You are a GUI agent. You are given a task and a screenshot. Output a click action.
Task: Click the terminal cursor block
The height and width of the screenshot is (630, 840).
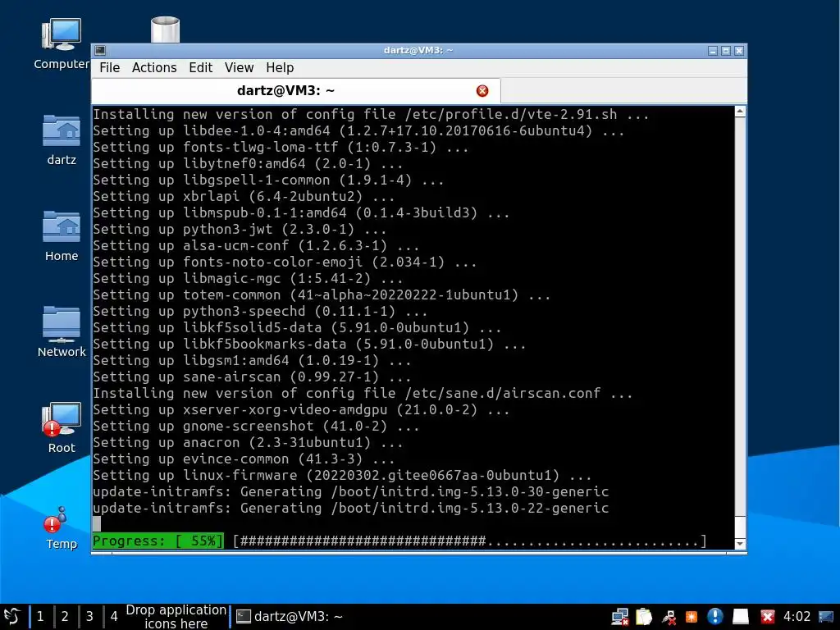tap(97, 524)
